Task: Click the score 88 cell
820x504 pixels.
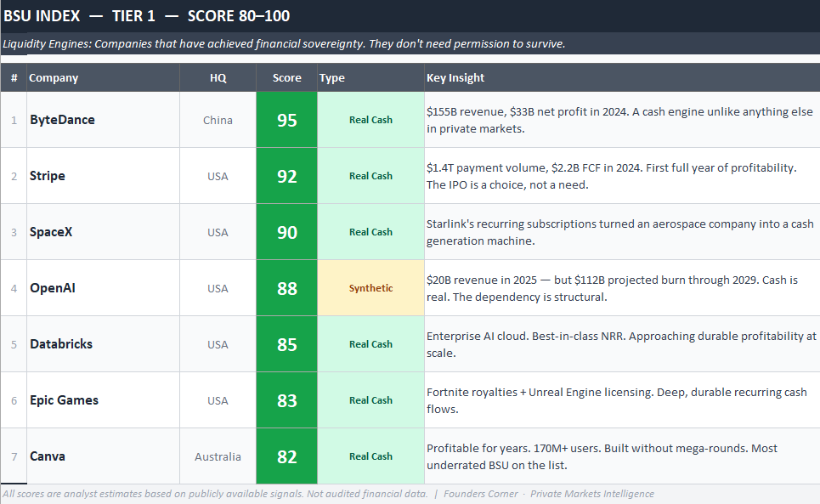Action: [286, 288]
